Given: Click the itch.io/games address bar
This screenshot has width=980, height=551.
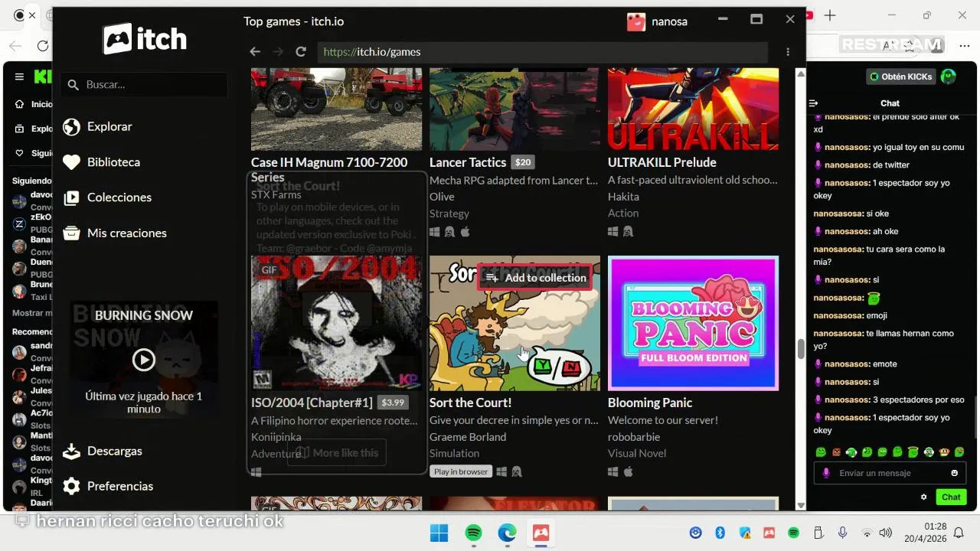Looking at the screenshot, I should pos(542,52).
